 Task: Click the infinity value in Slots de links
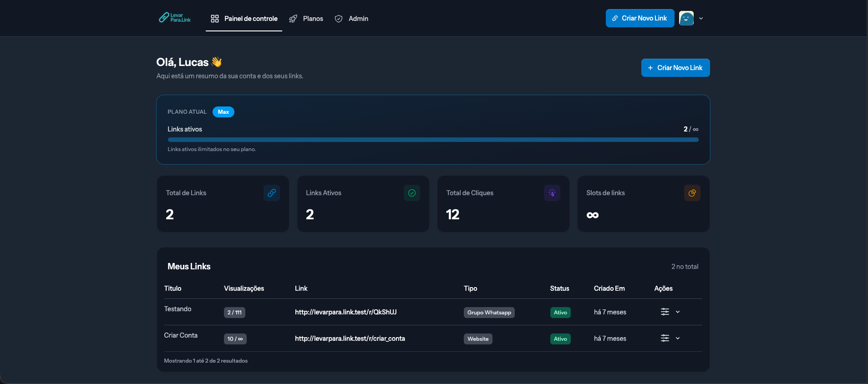pos(593,215)
